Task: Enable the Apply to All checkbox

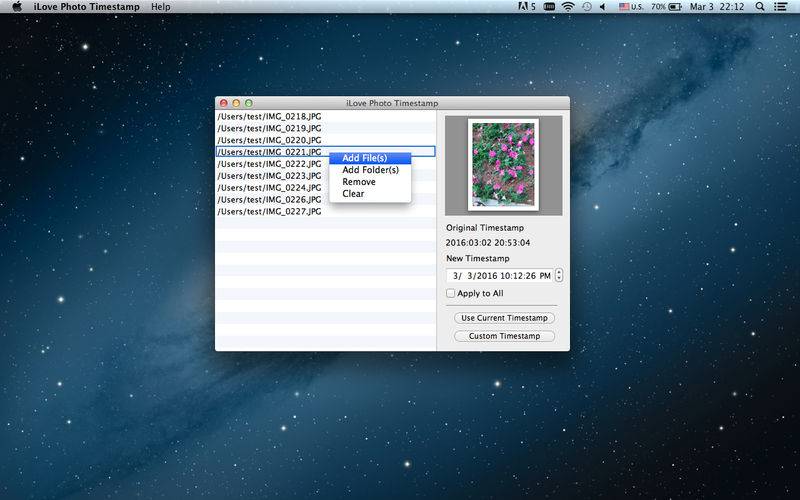Action: [x=451, y=293]
